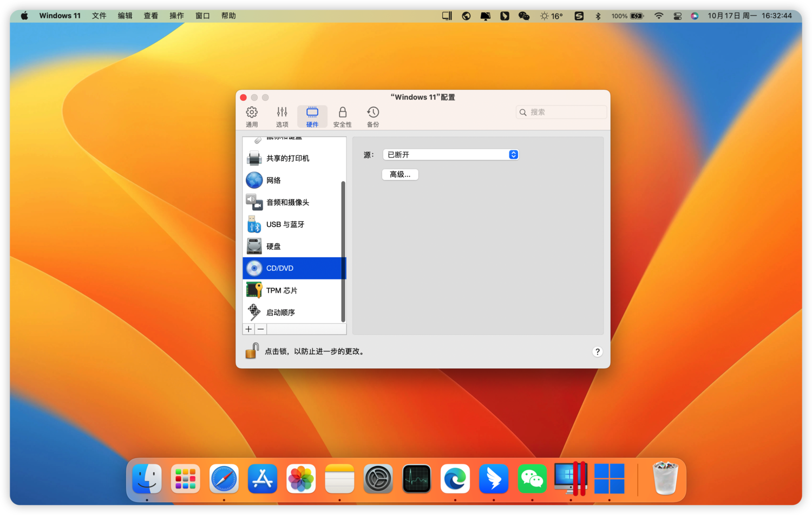Open Photos from the Dock
This screenshot has height=515, width=812.
(301, 479)
